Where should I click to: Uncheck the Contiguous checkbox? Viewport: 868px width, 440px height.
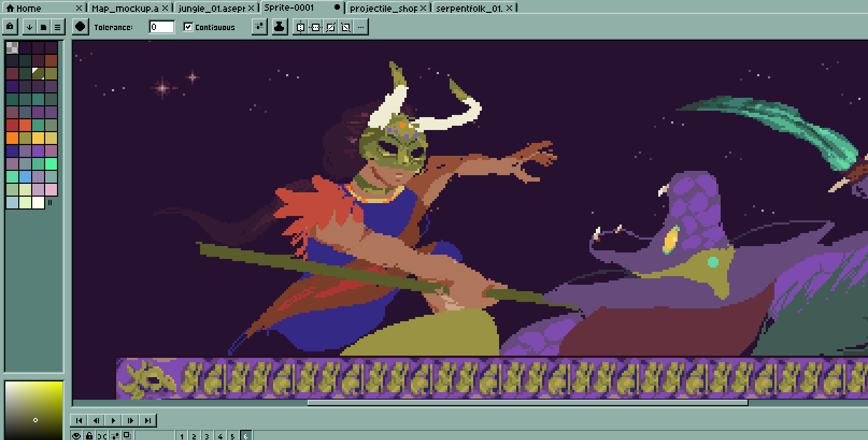tap(188, 27)
